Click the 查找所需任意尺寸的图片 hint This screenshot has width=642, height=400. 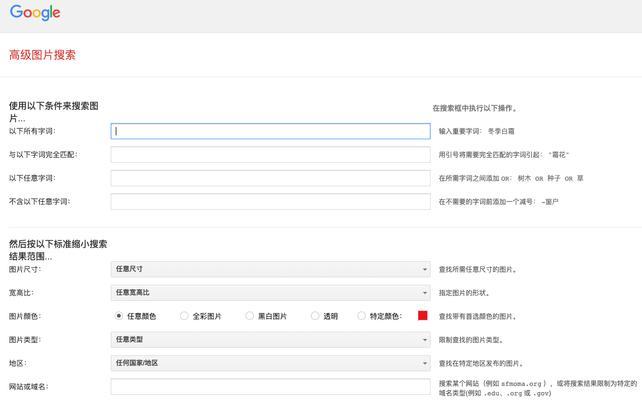click(478, 269)
